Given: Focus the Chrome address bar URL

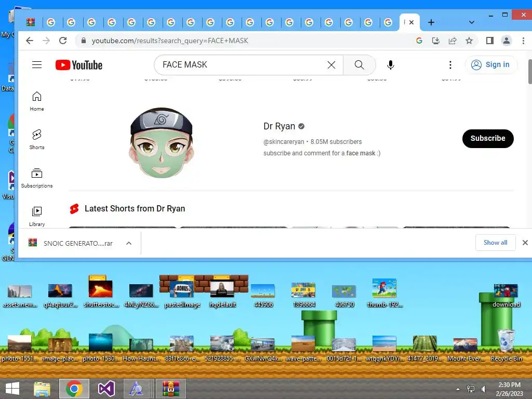Looking at the screenshot, I should click(x=170, y=41).
